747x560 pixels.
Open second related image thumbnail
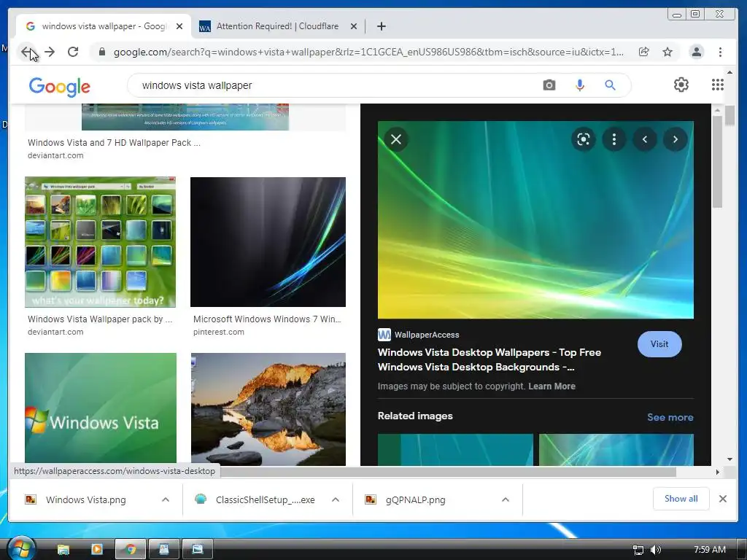click(x=616, y=449)
